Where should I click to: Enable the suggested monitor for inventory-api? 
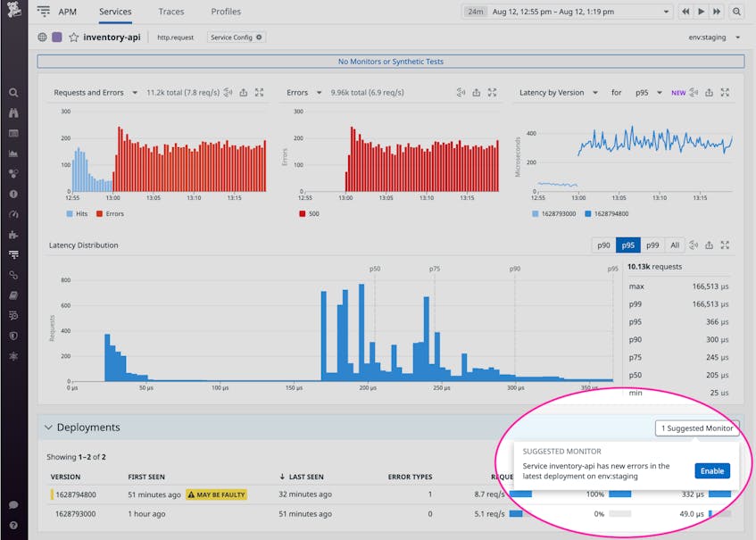[x=711, y=469]
